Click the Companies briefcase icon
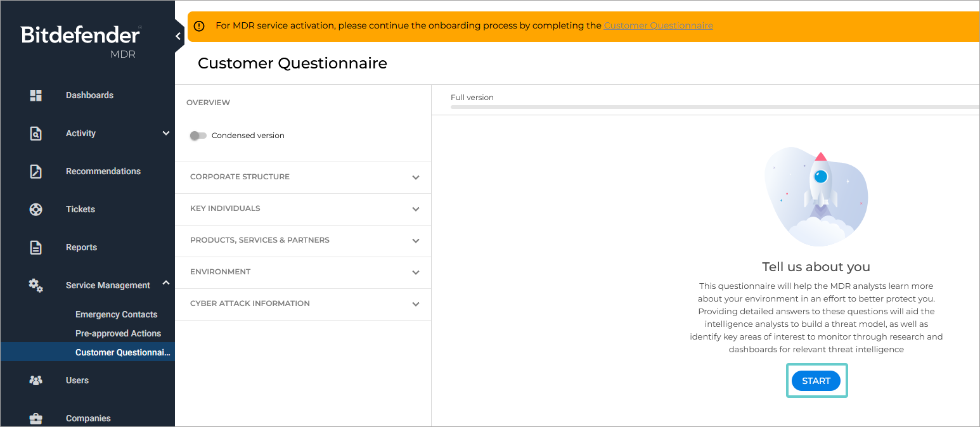Screen dimensions: 980x427 [x=36, y=419]
